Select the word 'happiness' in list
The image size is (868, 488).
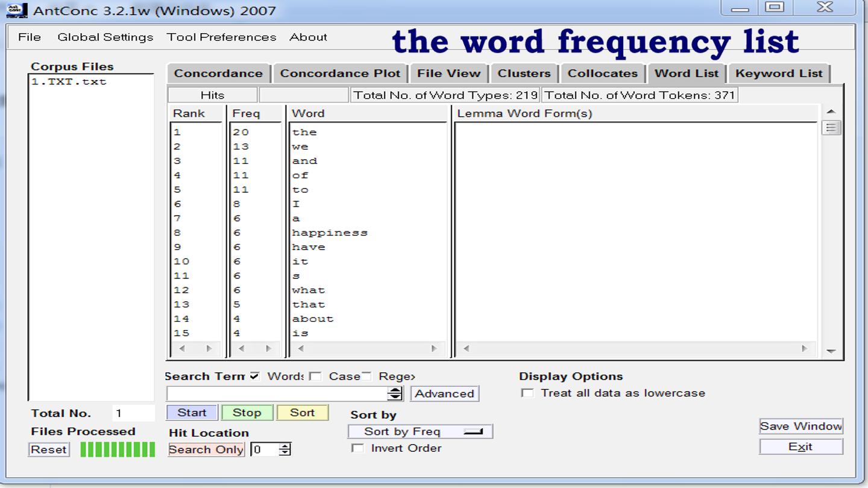click(x=330, y=233)
